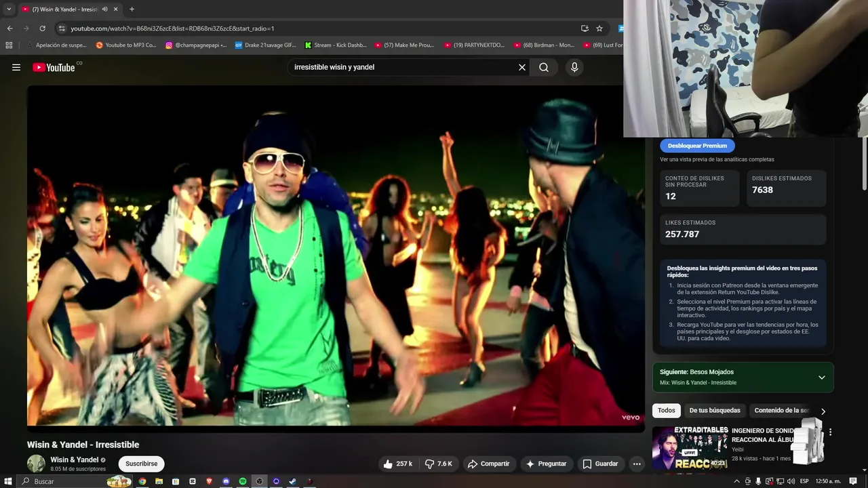Open the clock showing 12:50 a. m.
Viewport: 868px width, 488px height.
828,481
